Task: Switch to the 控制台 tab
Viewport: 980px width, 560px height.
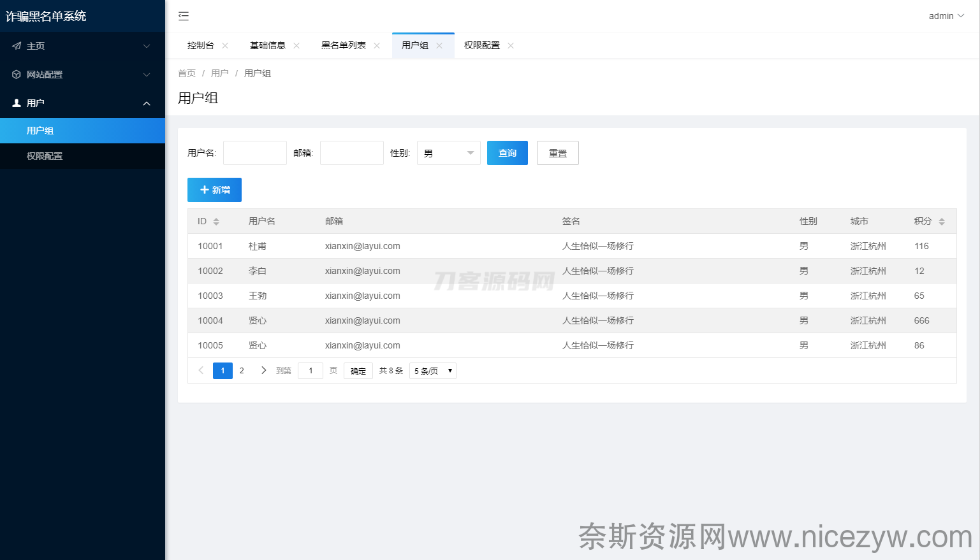Action: 201,45
